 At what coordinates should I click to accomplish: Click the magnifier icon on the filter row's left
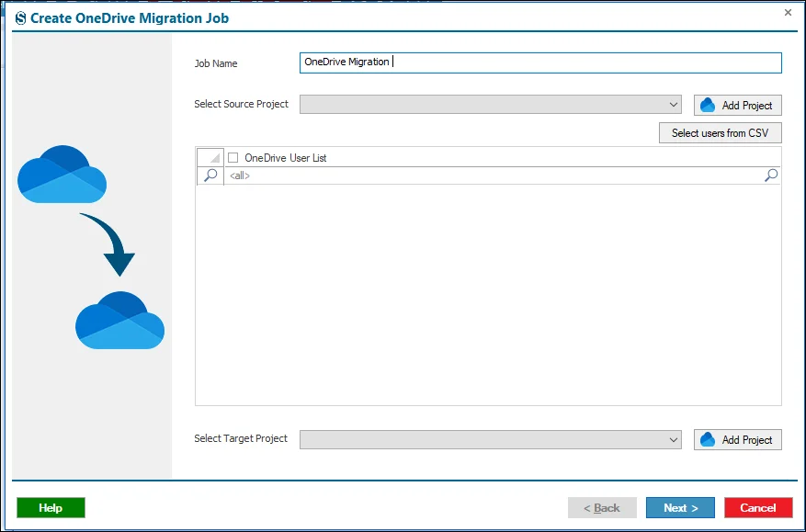(210, 175)
